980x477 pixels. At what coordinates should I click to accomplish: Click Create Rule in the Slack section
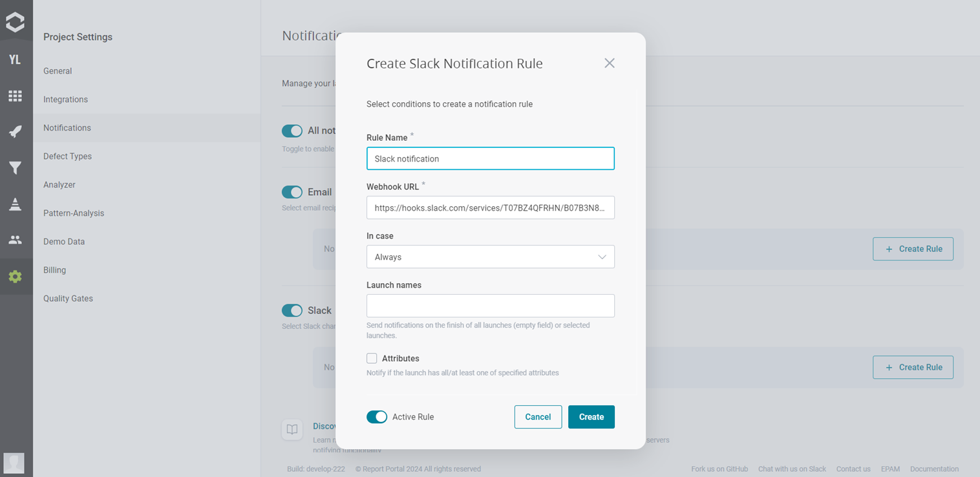(913, 367)
